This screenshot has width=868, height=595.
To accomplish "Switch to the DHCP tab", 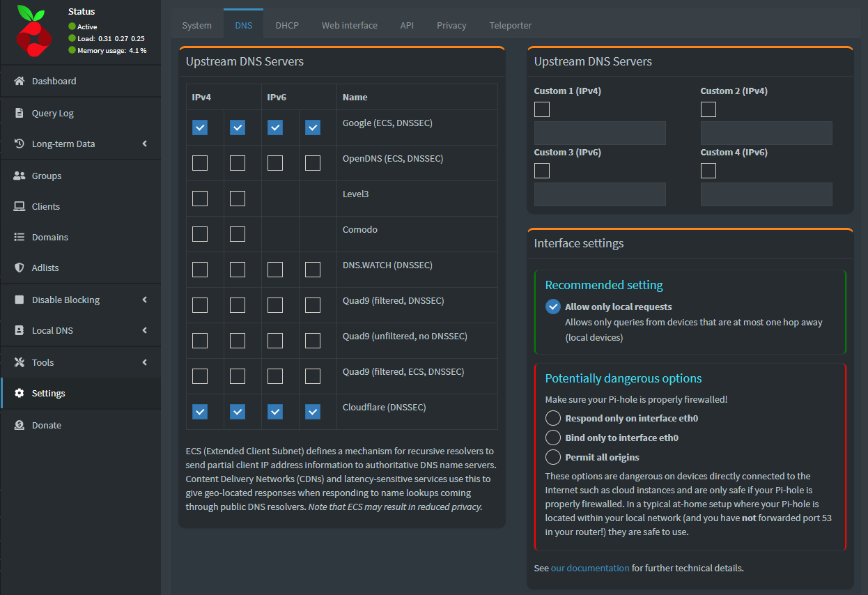I will point(287,25).
